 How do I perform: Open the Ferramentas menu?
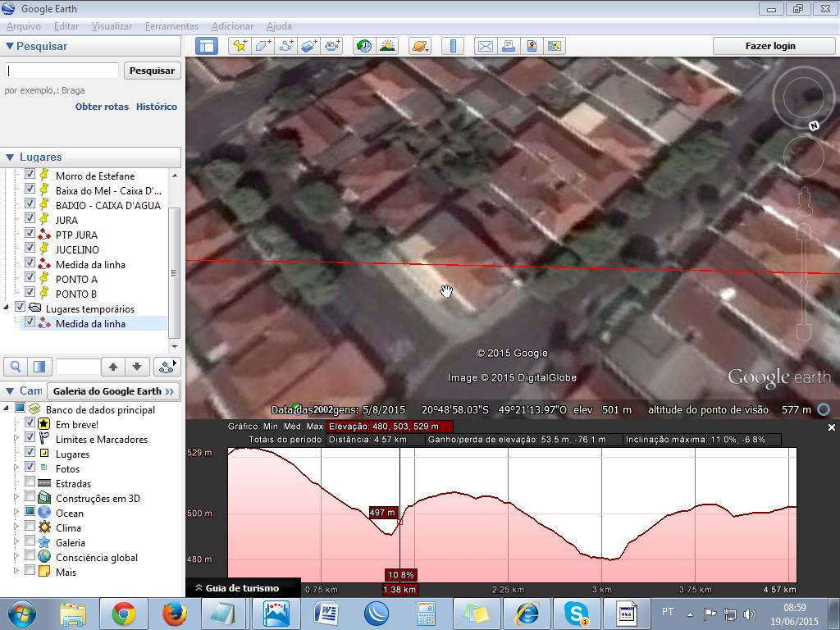coord(171,26)
